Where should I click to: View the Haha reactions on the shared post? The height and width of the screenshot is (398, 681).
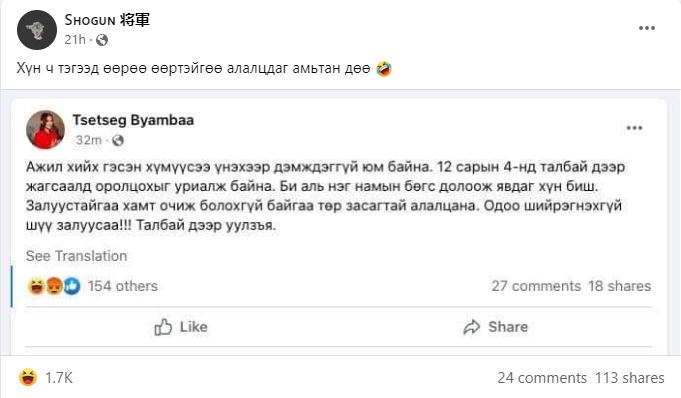click(x=36, y=286)
